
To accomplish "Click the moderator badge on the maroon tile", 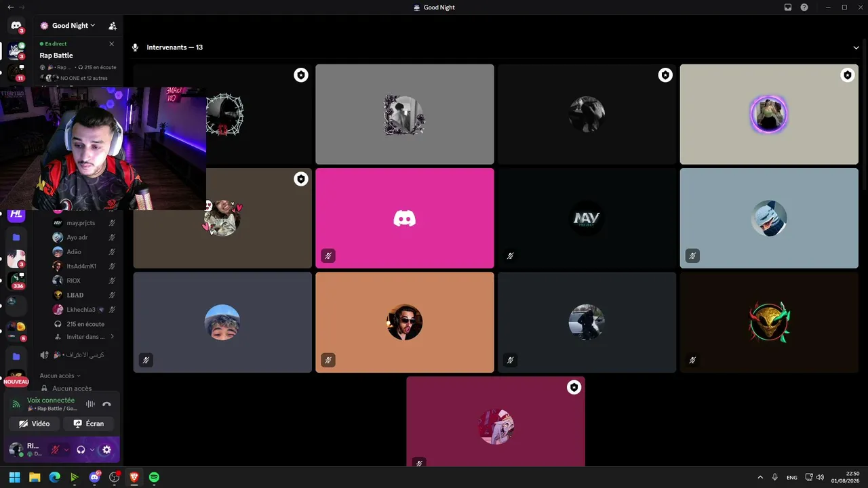I will (x=574, y=387).
